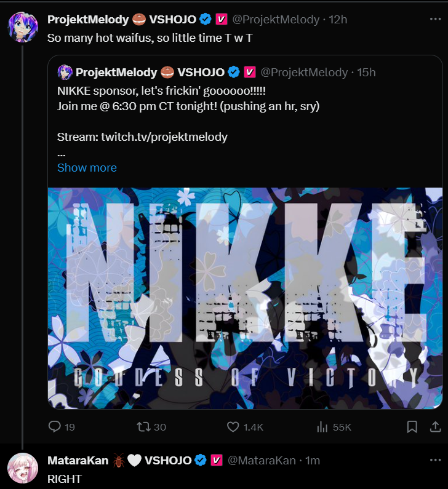Click the pink VSHOJO affiliation badge
This screenshot has width=448, height=489.
[222, 19]
